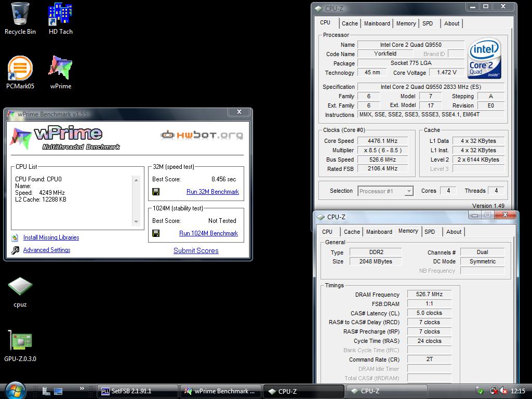This screenshot has width=532, height=399.
Task: Click the show desktop quick launch icon
Action: (x=58, y=391)
